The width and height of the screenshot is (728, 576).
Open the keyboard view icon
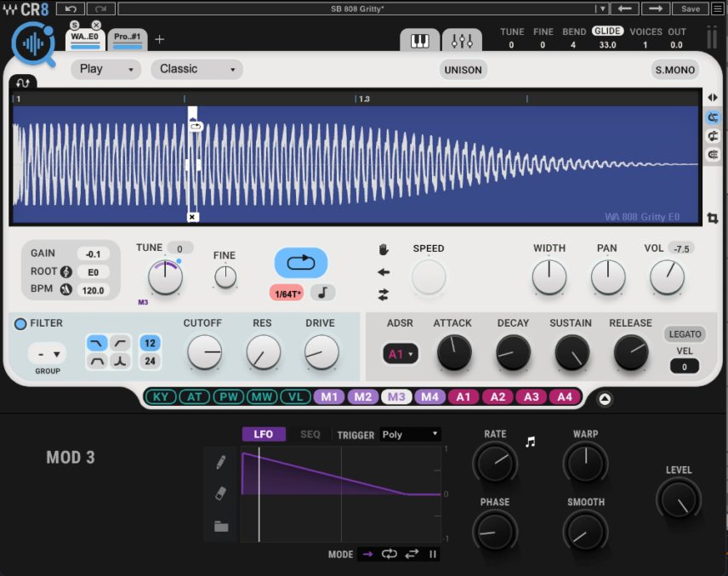coord(420,41)
